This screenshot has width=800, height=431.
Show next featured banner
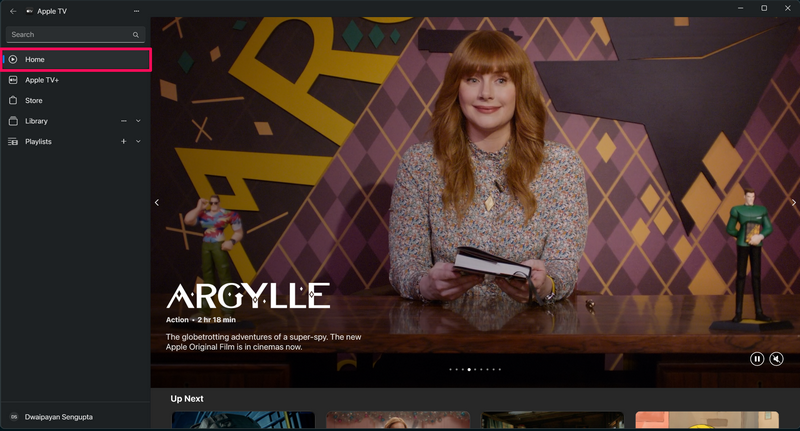pyautogui.click(x=794, y=202)
